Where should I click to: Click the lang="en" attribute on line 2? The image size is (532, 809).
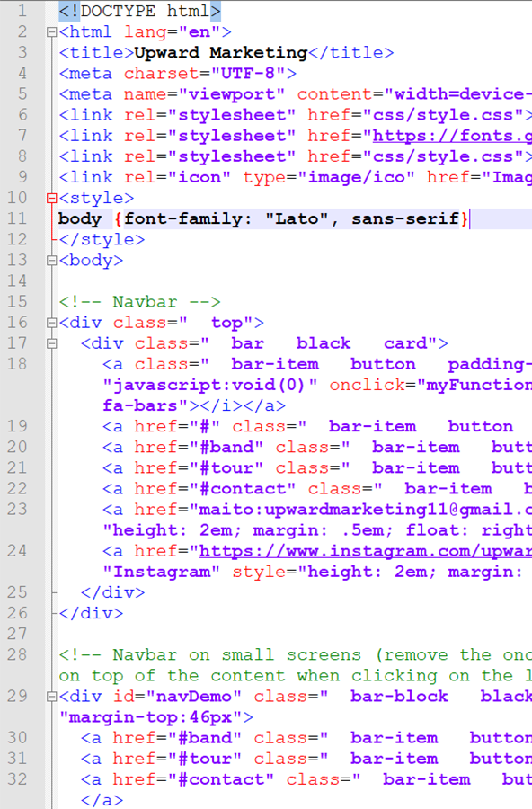coord(173,32)
